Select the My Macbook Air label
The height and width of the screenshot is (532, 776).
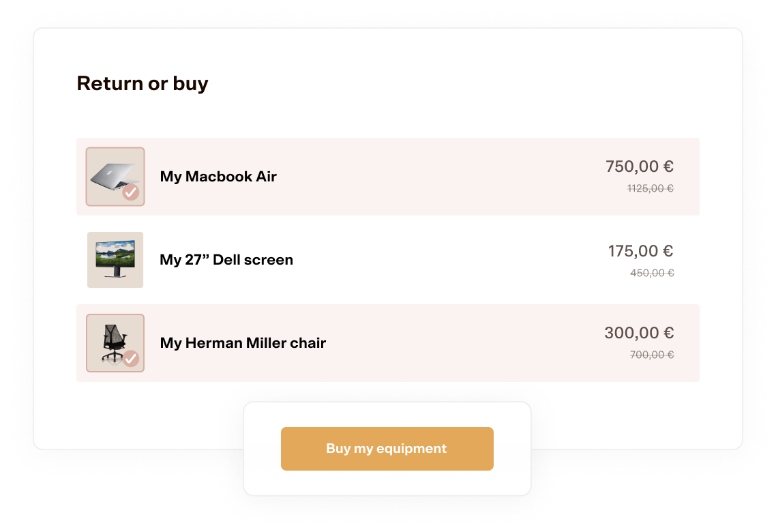point(218,177)
